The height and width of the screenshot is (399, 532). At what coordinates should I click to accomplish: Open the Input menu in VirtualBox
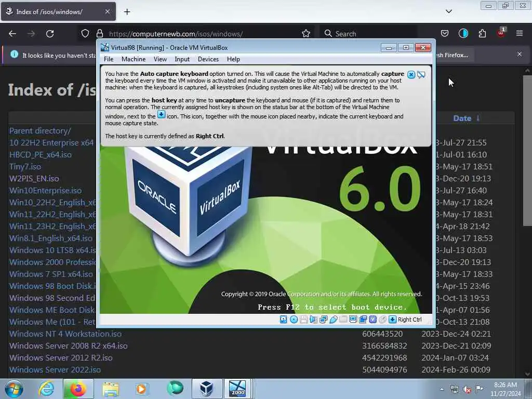(182, 59)
